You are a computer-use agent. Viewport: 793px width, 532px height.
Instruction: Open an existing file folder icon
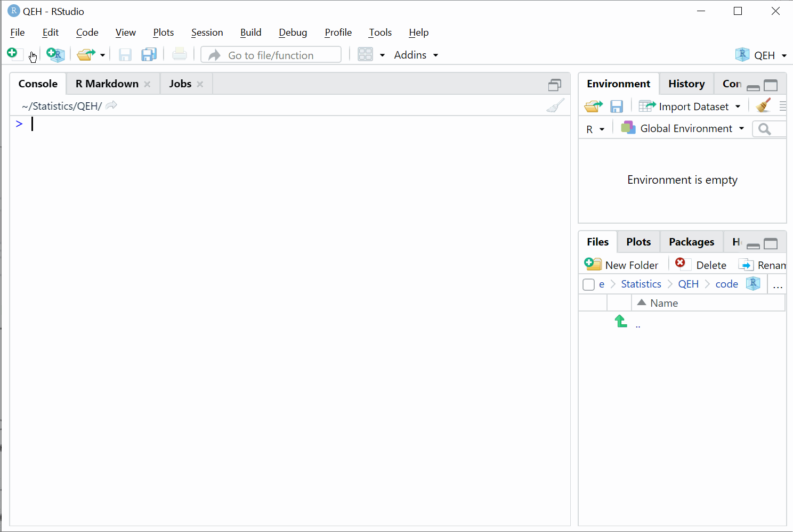85,54
